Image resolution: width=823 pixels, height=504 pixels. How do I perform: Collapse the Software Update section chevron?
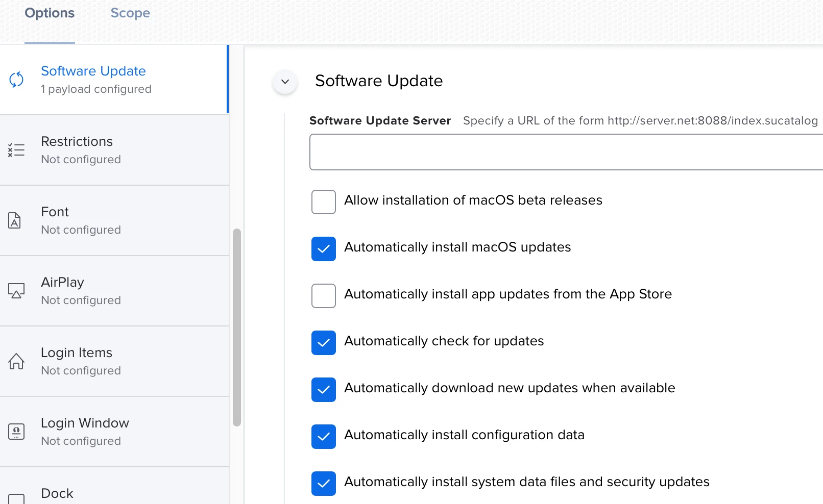pyautogui.click(x=285, y=82)
